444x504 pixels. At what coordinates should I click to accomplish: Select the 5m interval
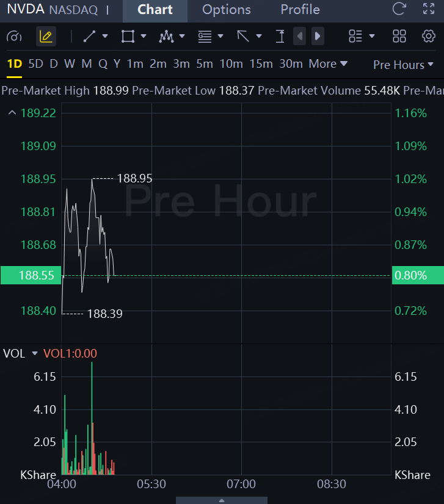tap(205, 64)
